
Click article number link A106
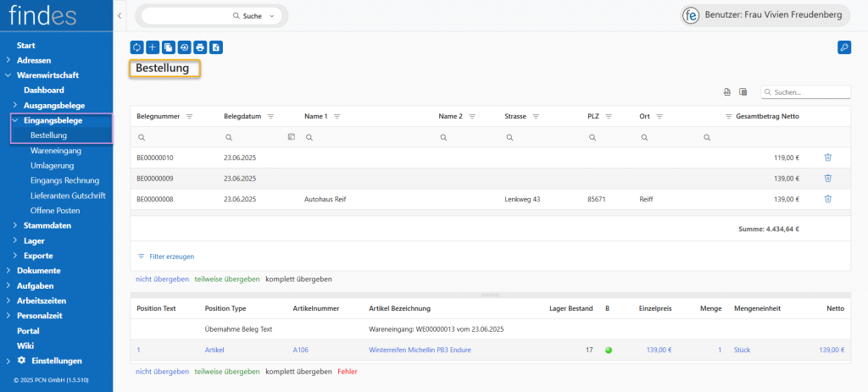point(301,350)
